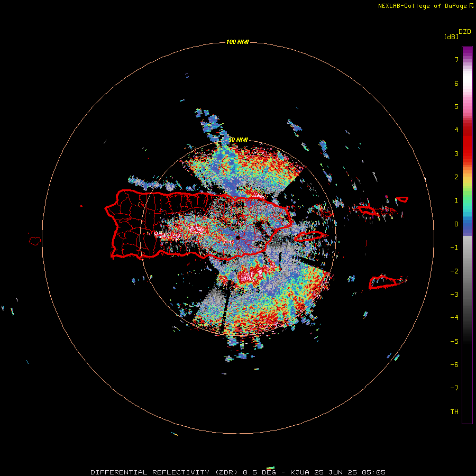
Task: Click the 4 value on color scale
Action: point(456,130)
